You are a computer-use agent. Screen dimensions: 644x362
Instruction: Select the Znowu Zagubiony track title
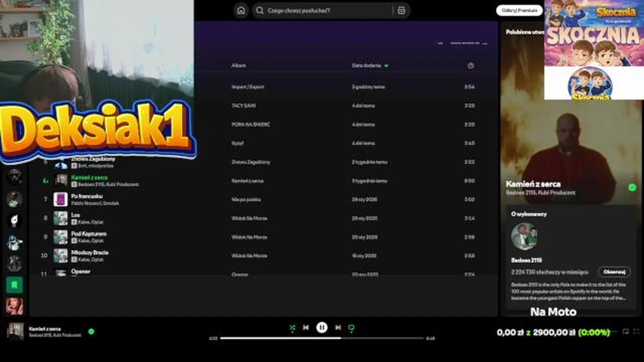point(93,159)
